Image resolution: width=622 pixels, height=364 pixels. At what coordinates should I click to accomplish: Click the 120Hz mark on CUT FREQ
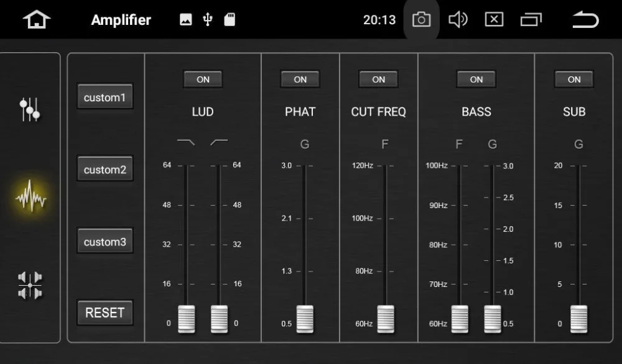tap(363, 166)
